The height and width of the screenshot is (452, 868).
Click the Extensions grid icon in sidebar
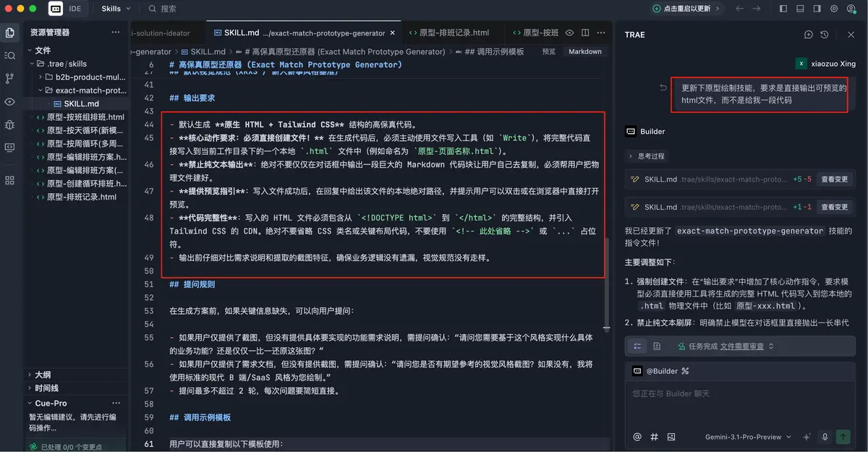point(9,179)
